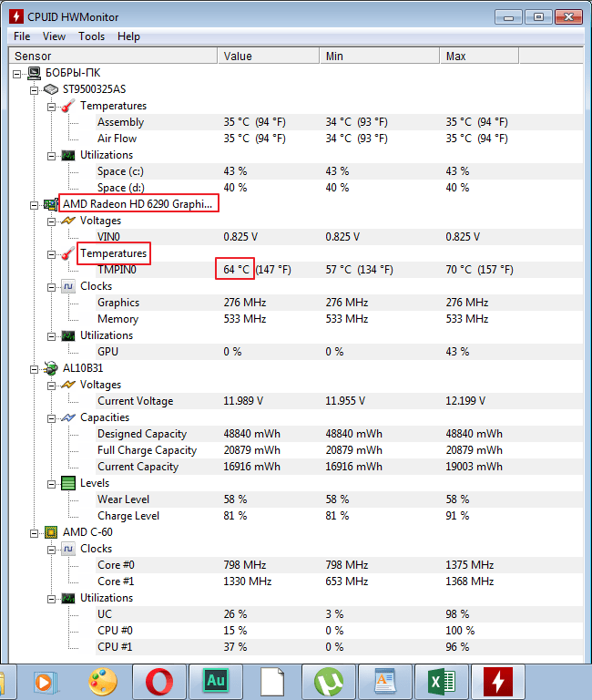Click the Min column header
Viewport: 592px width, 700px height.
click(x=380, y=57)
